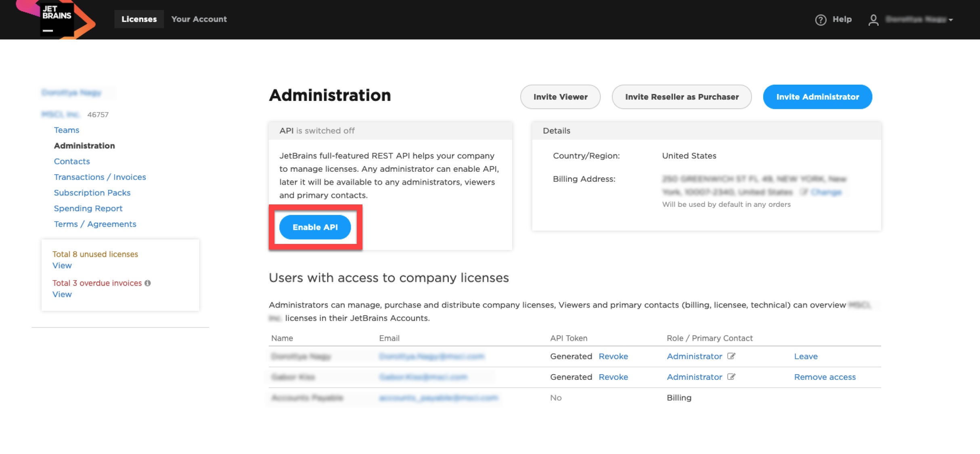Edit role icon for second Administrator row
This screenshot has height=454, width=980.
coord(731,377)
